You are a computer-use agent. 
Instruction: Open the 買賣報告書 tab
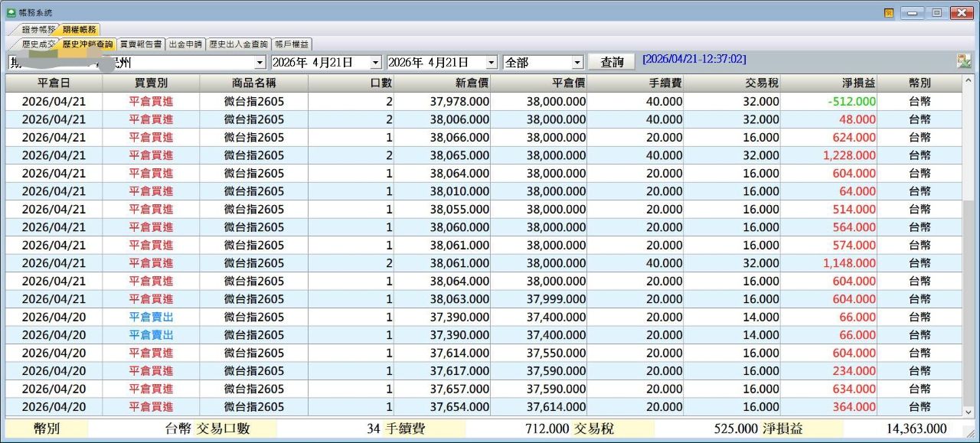click(141, 44)
